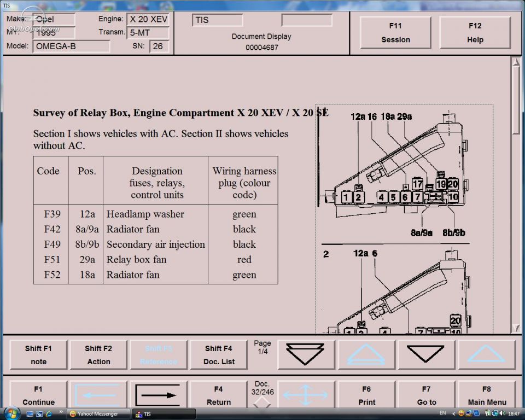Show hidden system tray icons
Image resolution: width=525 pixels, height=420 pixels.
point(454,413)
